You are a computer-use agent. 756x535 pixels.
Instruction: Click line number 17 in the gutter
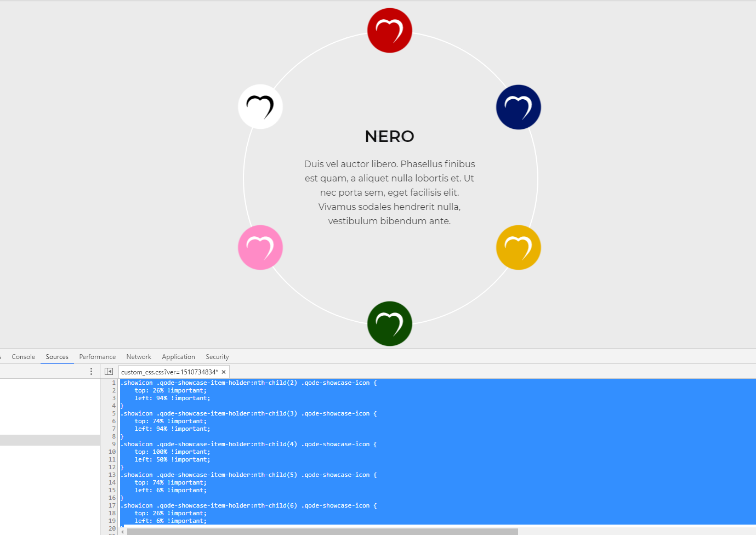pos(112,505)
